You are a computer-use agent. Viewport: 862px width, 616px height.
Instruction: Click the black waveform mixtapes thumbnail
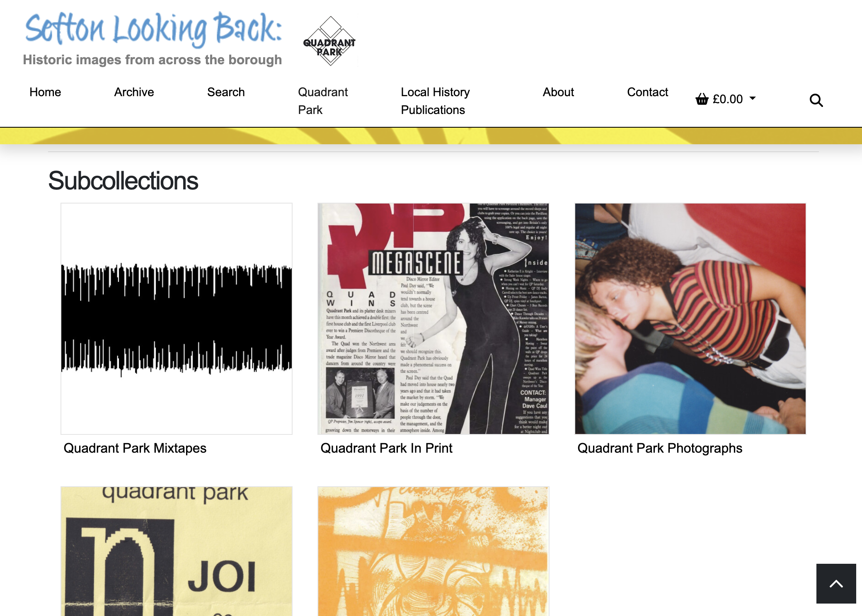(177, 319)
